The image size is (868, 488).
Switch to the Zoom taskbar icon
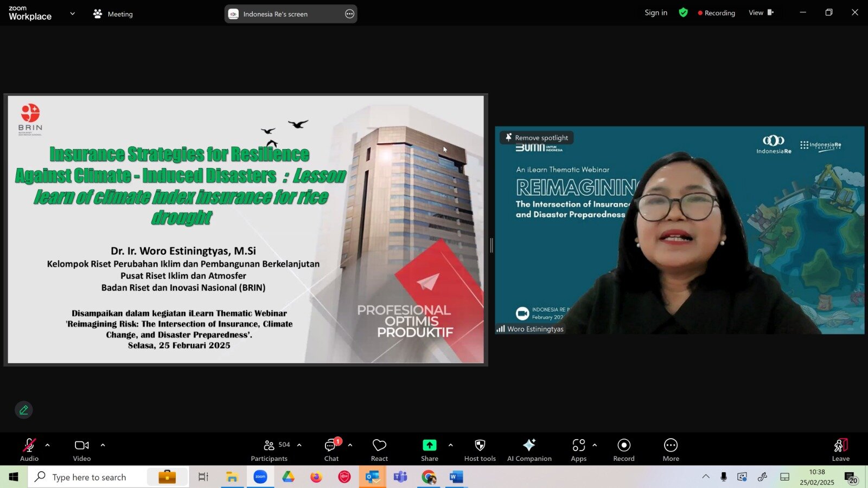click(260, 477)
